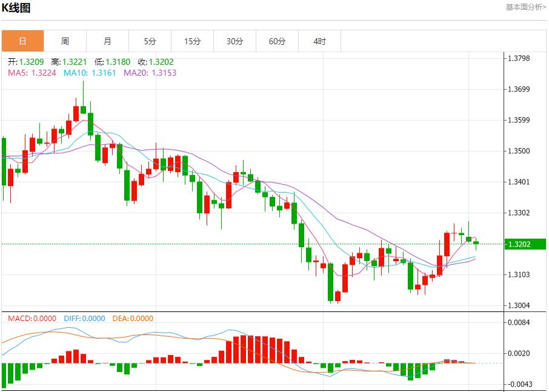
Task: Switch to the 月 (monthly) chart tab
Action: coord(108,41)
